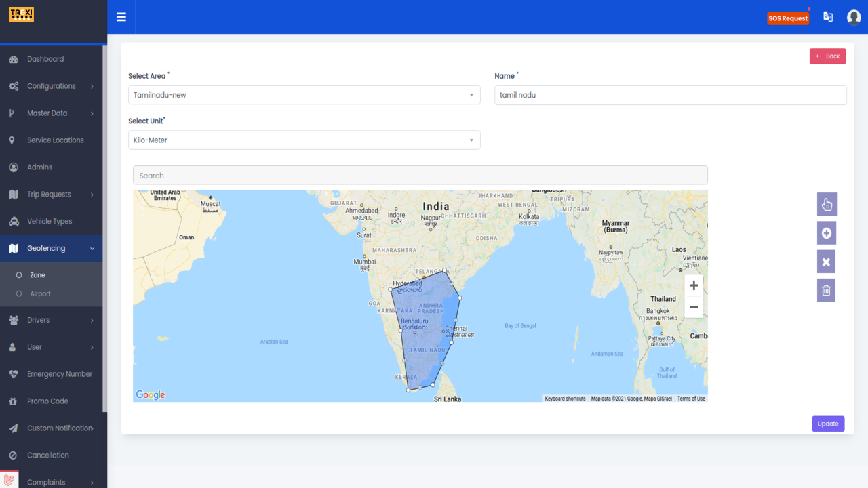Delete the geofence with the trash tool
The image size is (868, 488).
pyautogui.click(x=826, y=289)
